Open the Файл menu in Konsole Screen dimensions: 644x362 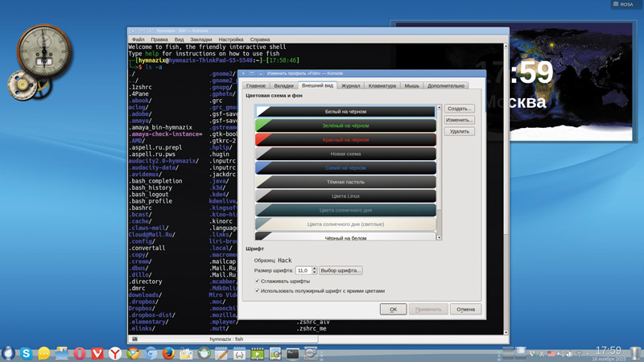tap(138, 39)
